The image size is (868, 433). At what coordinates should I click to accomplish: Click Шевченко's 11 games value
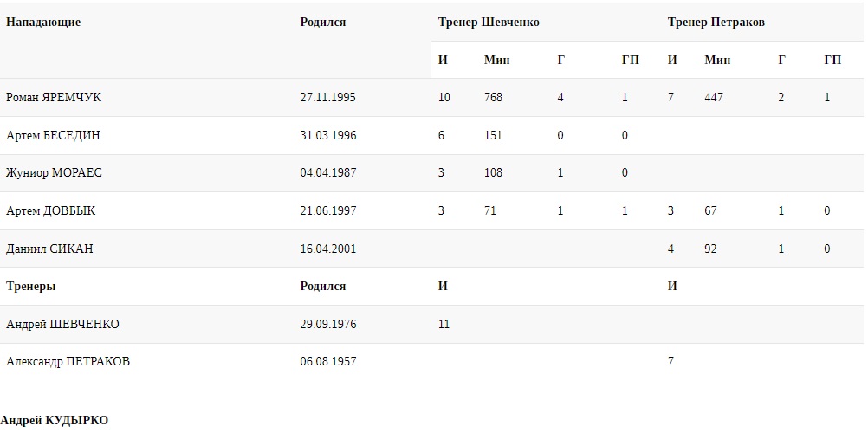[x=444, y=325]
